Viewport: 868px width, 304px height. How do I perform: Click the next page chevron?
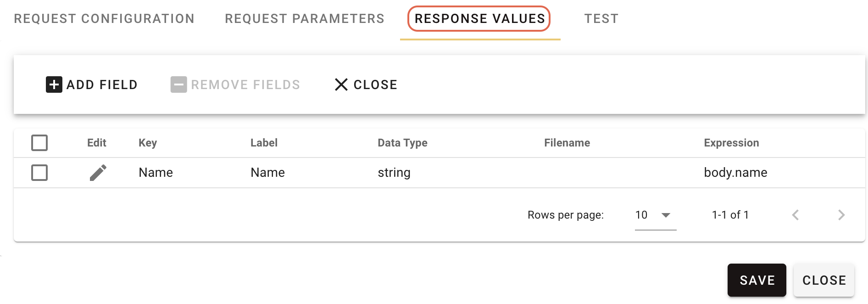coord(841,214)
